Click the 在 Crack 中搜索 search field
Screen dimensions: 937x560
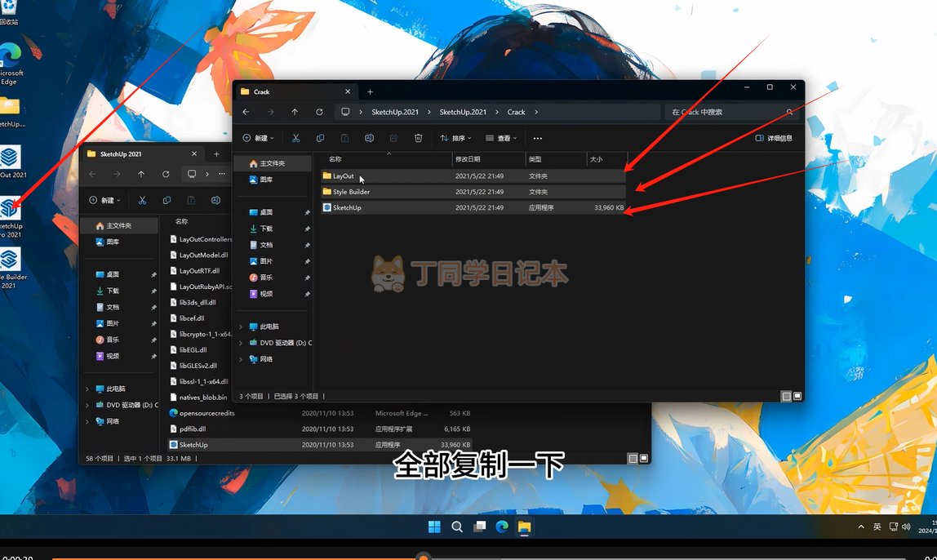pos(725,112)
